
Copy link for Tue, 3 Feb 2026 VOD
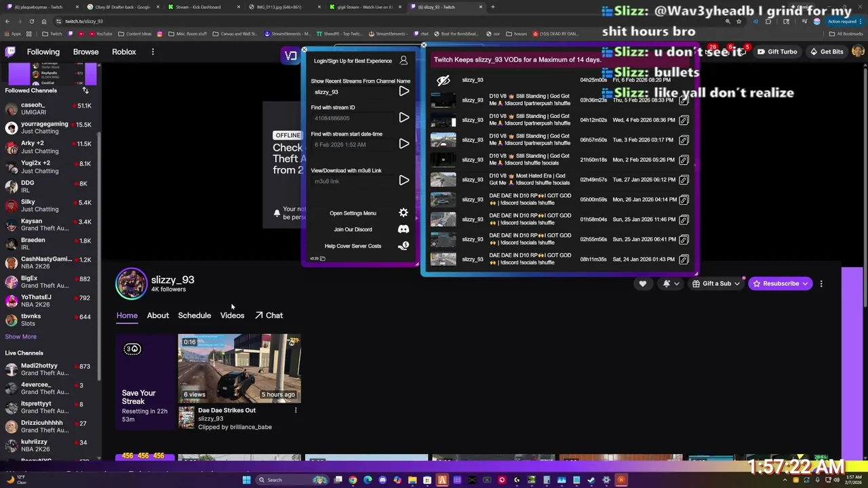(684, 140)
